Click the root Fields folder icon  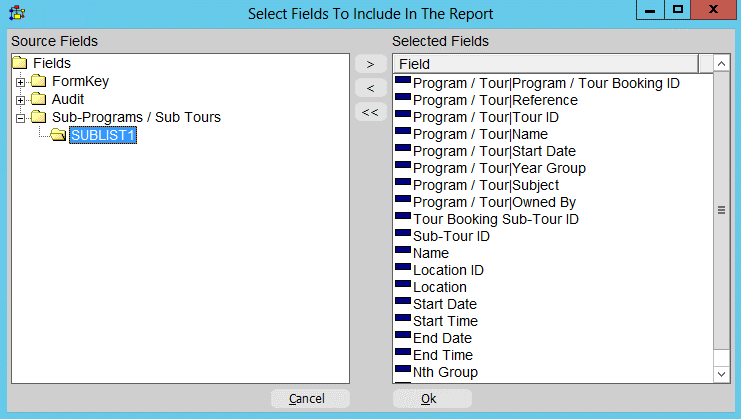(20, 63)
